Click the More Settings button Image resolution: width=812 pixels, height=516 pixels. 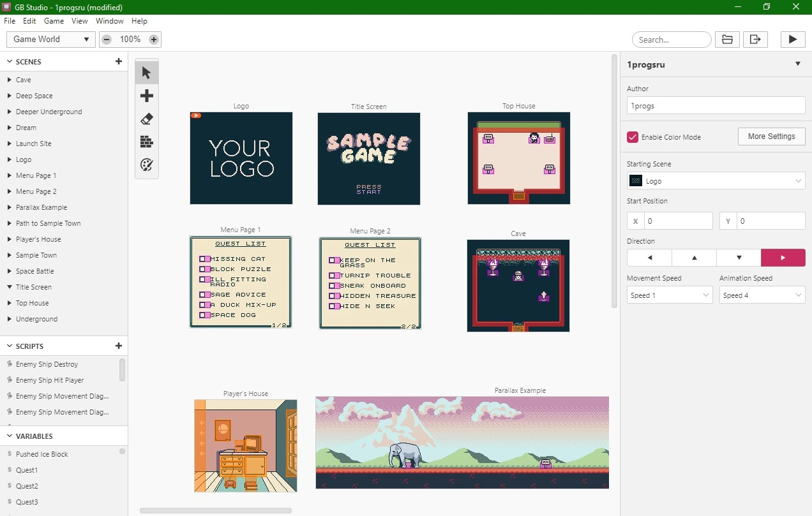tap(772, 136)
